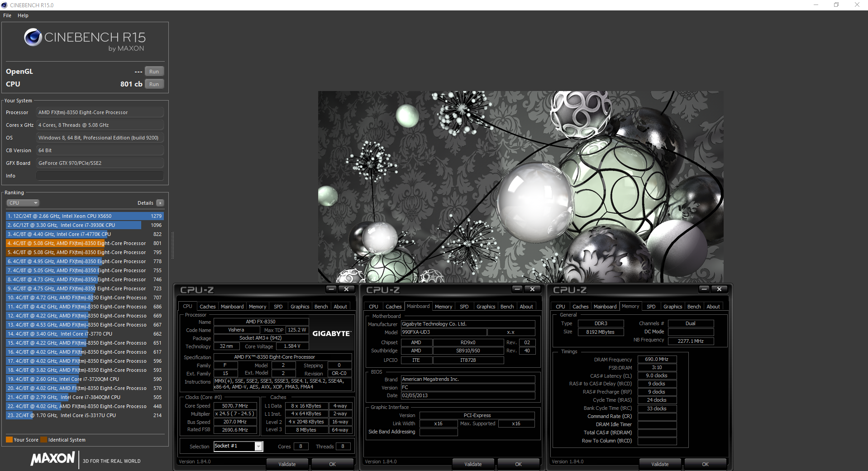Open SPD tab in first CPU-Z window
868x471 pixels.
pos(278,307)
